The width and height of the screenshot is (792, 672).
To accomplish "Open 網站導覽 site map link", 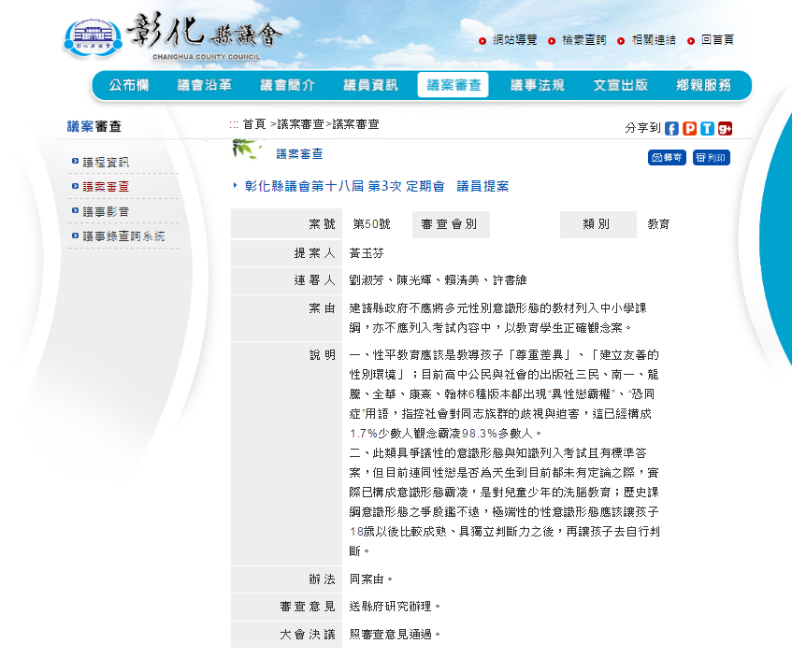I will click(514, 40).
